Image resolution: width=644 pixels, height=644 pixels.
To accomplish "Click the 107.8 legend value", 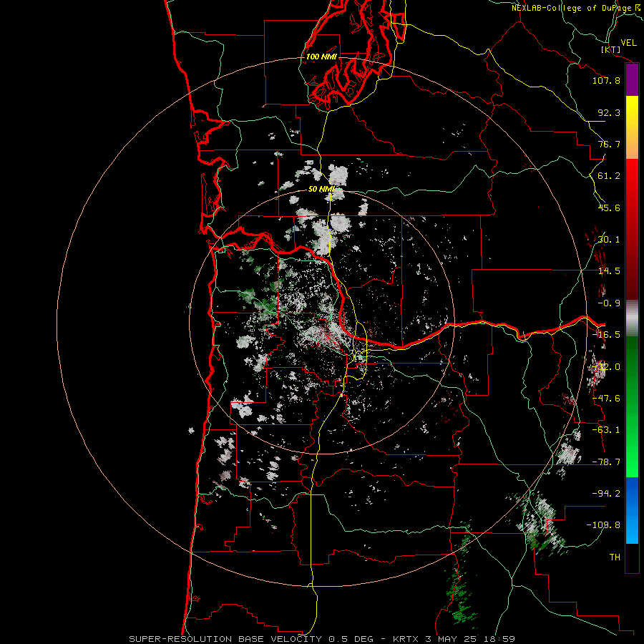I will 606,80.
